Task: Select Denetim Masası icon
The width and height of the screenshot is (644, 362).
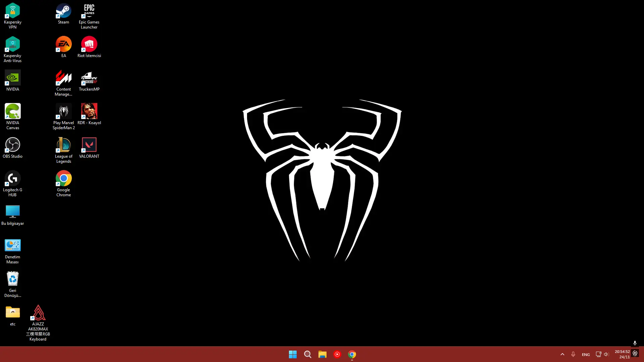Action: pyautogui.click(x=12, y=251)
